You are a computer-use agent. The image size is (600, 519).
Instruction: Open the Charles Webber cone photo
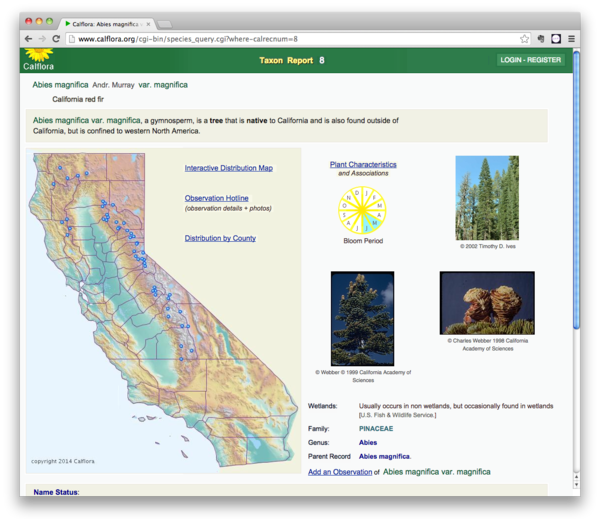tap(487, 303)
